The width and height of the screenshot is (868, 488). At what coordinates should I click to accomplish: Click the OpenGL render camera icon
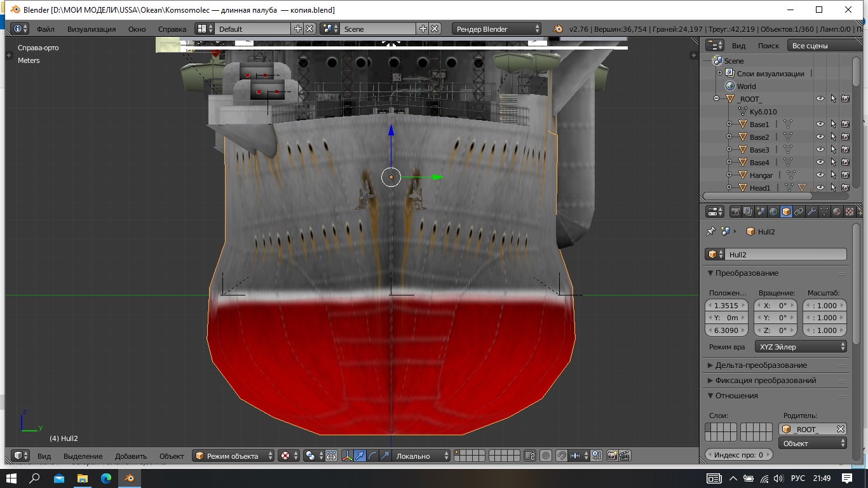tap(612, 456)
